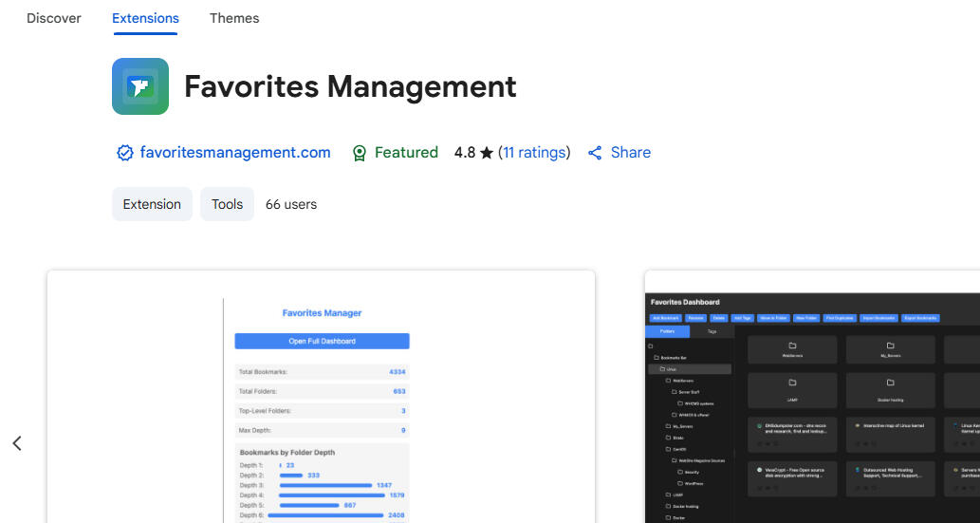Click the Depth 5 value 867
The height and width of the screenshot is (523, 980).
coord(350,506)
